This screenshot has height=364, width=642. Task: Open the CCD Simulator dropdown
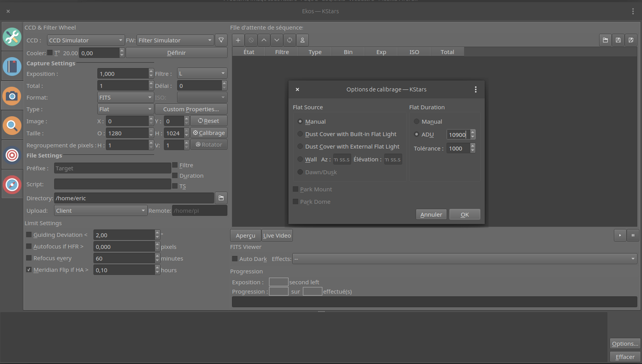(86, 40)
